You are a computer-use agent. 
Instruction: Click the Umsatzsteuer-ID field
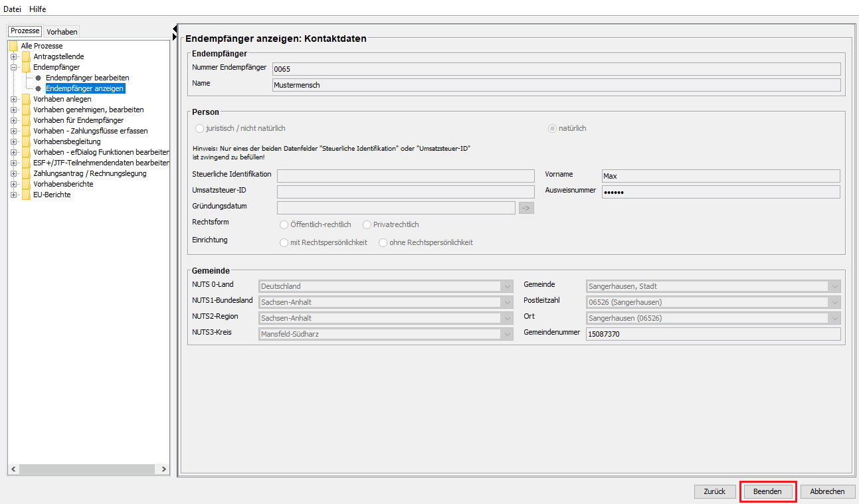tap(406, 192)
